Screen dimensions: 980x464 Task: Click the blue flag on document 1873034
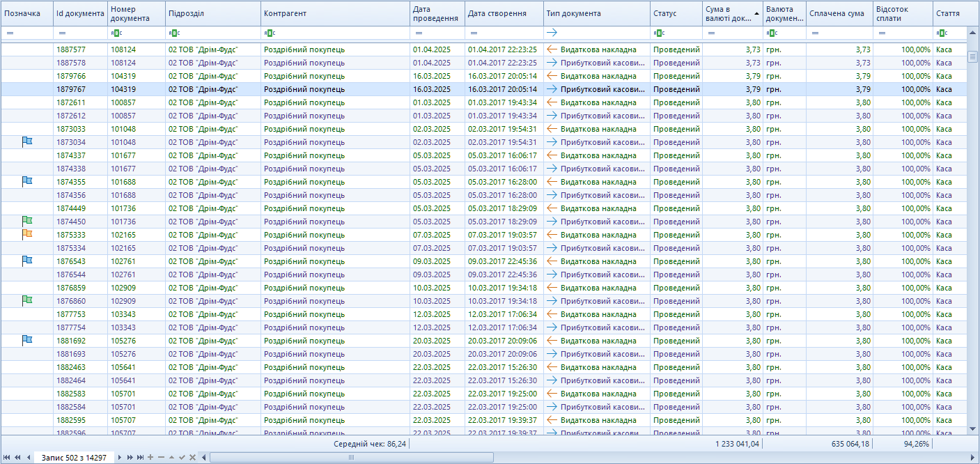pyautogui.click(x=27, y=141)
